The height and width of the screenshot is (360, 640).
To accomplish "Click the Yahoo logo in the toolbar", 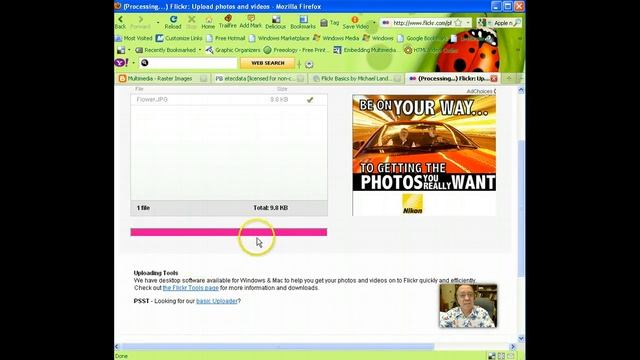I will pos(121,62).
